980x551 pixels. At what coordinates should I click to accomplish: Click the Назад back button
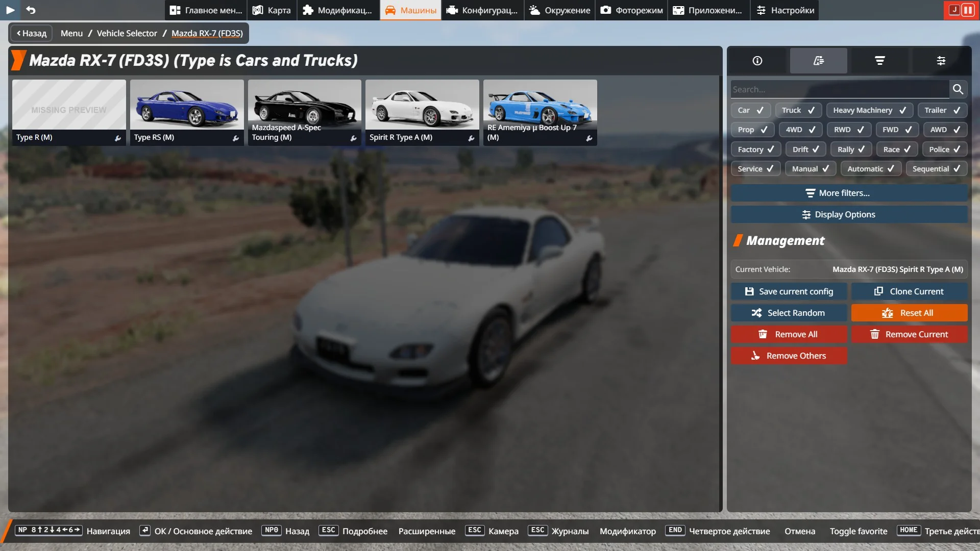pos(32,33)
